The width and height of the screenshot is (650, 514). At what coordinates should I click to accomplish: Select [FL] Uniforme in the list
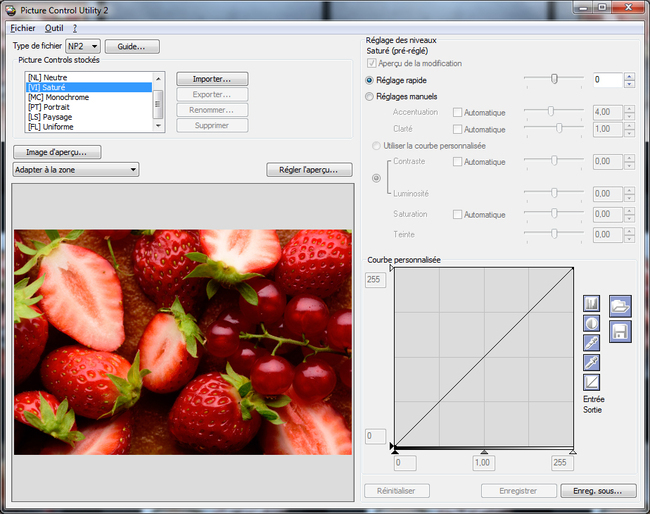(x=89, y=127)
